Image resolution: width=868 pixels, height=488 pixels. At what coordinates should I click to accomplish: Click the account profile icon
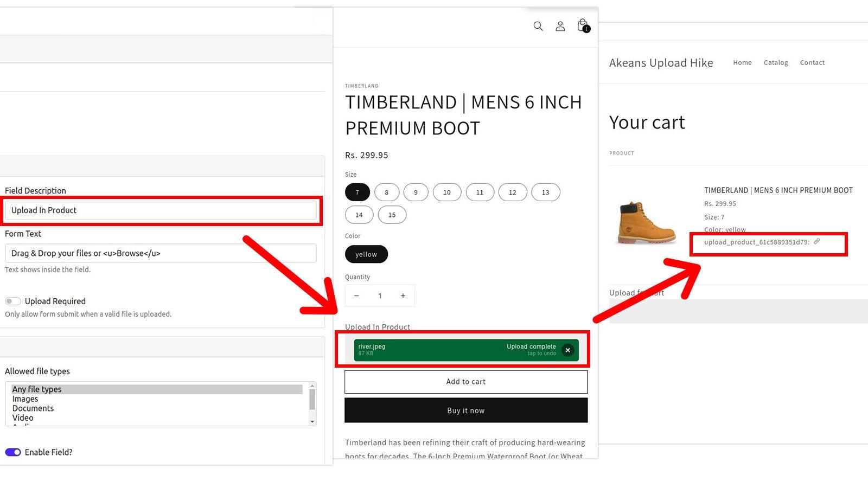[x=560, y=26]
